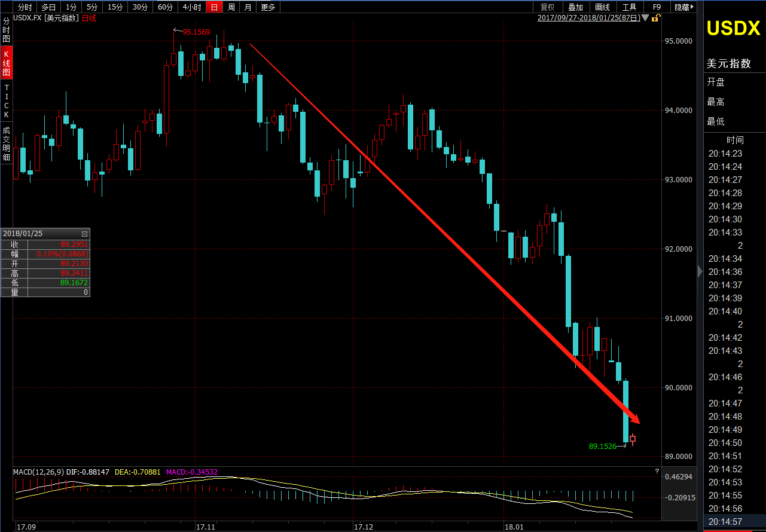
Task: Open the 更多 timeframe menu
Action: tap(268, 7)
